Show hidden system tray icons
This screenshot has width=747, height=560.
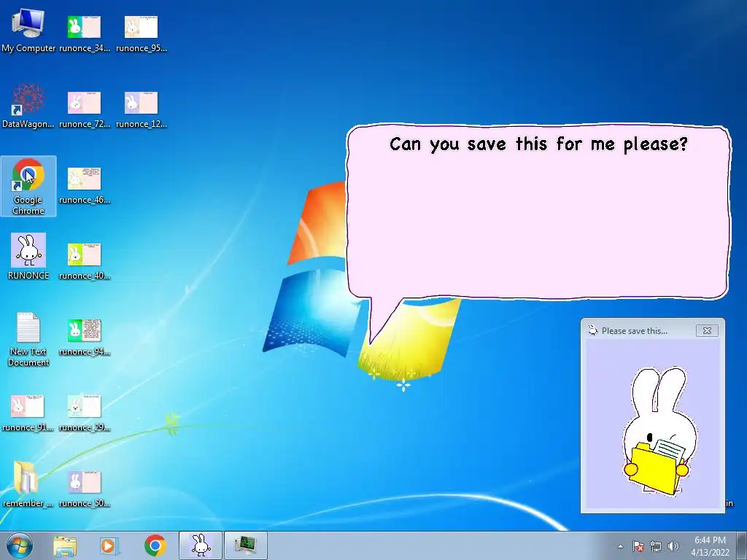(x=620, y=546)
